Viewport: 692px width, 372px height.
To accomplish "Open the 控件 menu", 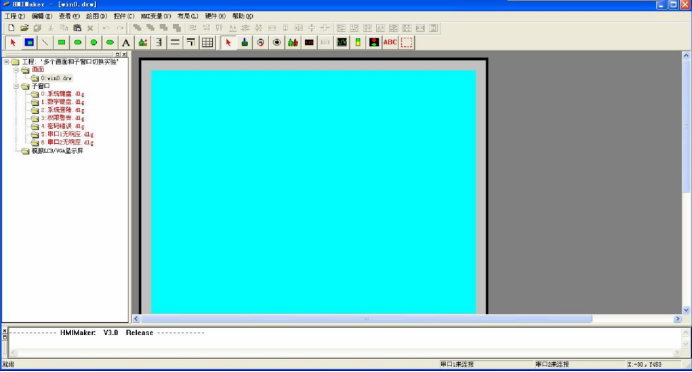I will click(124, 16).
